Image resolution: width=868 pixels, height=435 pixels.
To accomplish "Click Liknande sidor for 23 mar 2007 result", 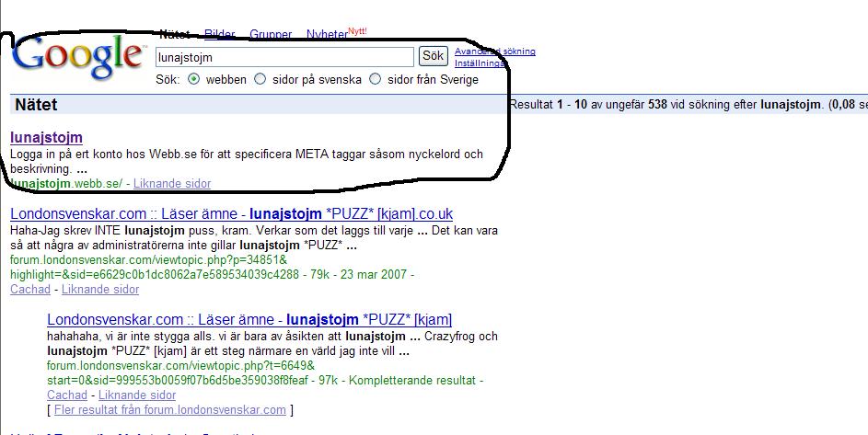I will [100, 290].
